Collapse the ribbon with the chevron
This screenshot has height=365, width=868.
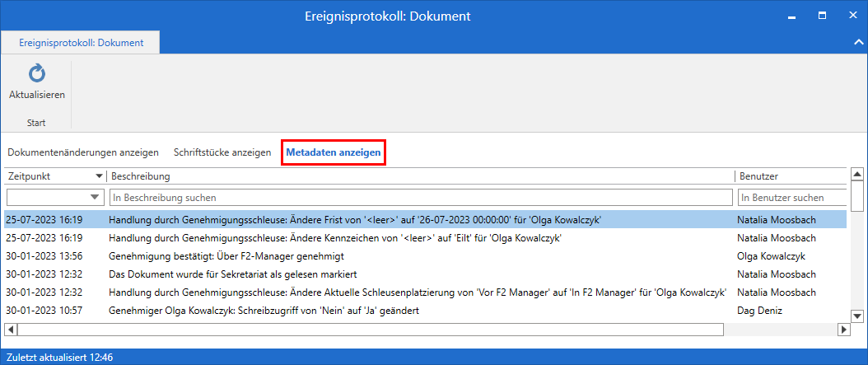coord(856,41)
